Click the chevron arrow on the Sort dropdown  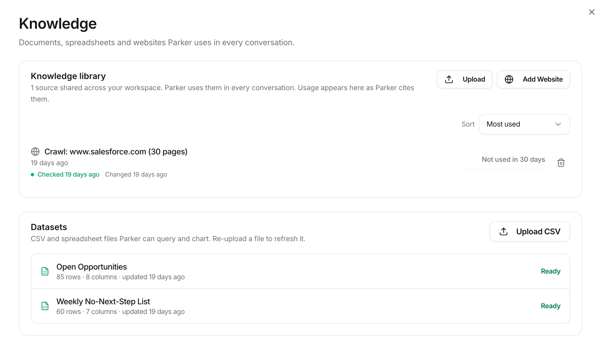(558, 124)
